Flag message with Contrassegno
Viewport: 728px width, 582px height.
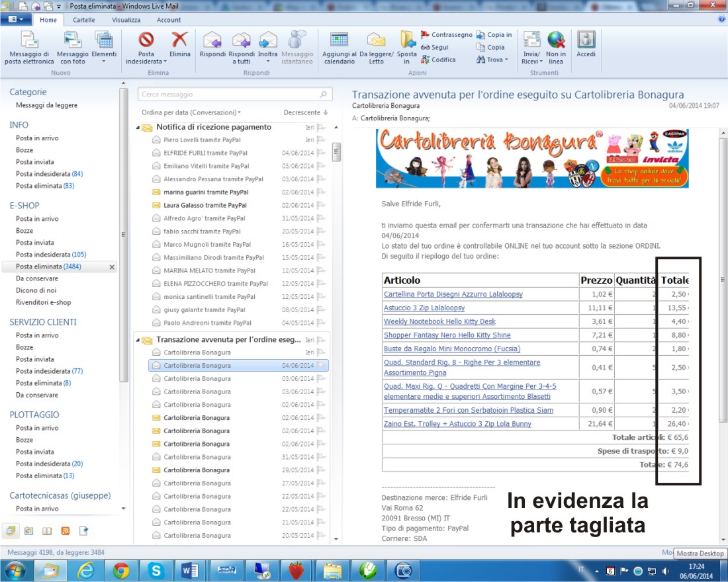[447, 35]
